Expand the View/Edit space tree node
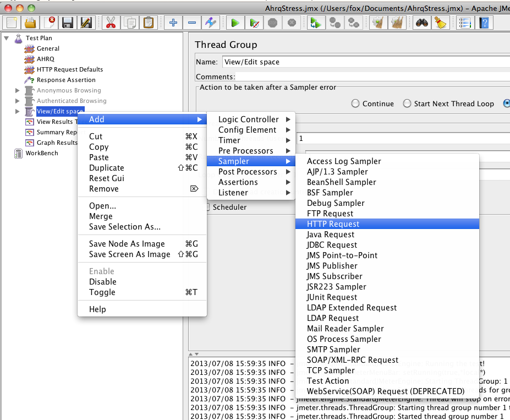 point(18,111)
